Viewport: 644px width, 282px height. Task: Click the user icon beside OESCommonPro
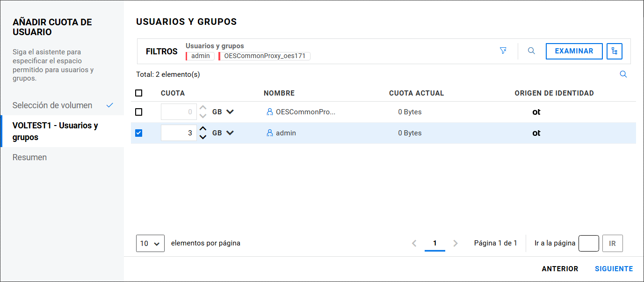tap(269, 112)
